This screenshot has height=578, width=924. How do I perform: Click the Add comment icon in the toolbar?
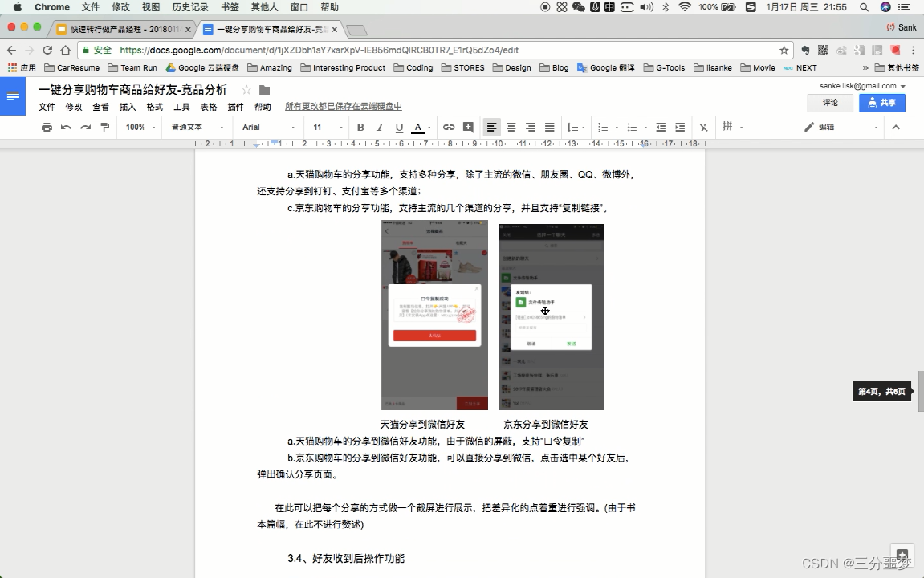click(468, 127)
